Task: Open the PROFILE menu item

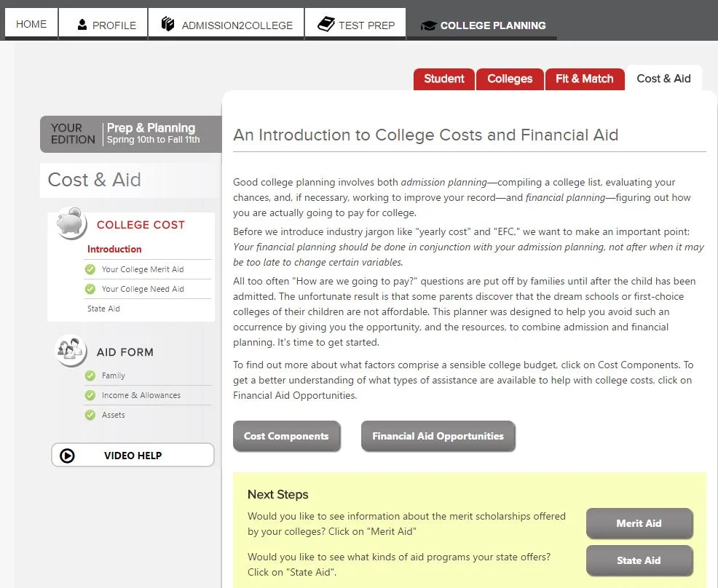Action: [x=103, y=23]
